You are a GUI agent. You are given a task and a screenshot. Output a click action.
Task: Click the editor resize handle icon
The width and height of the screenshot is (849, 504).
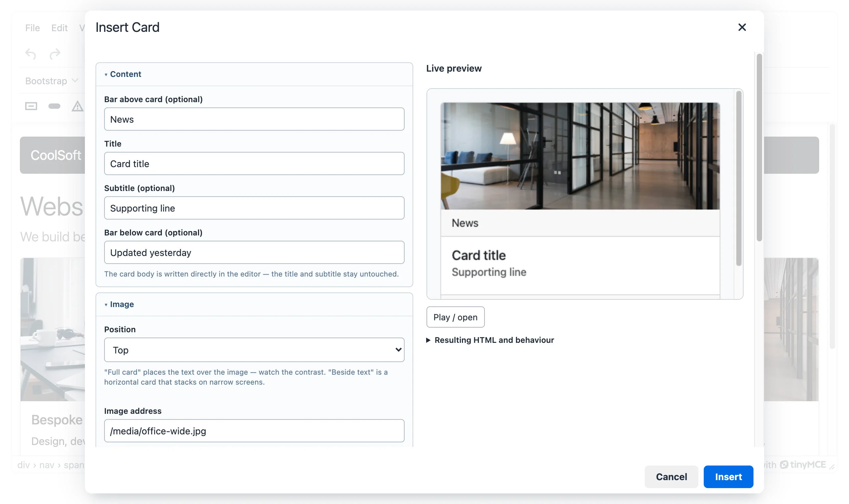pos(831,467)
